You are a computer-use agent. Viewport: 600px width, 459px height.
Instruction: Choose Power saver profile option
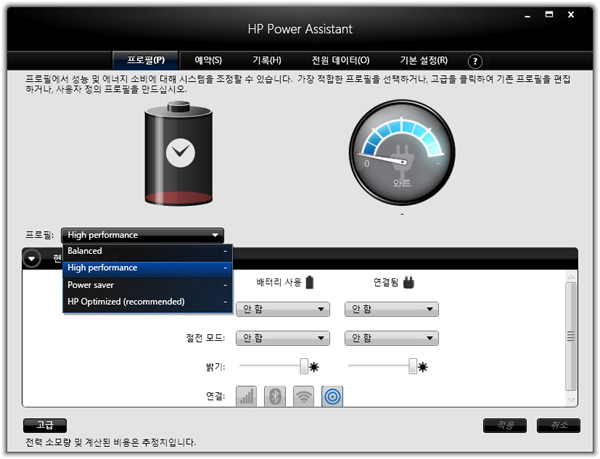(x=148, y=285)
